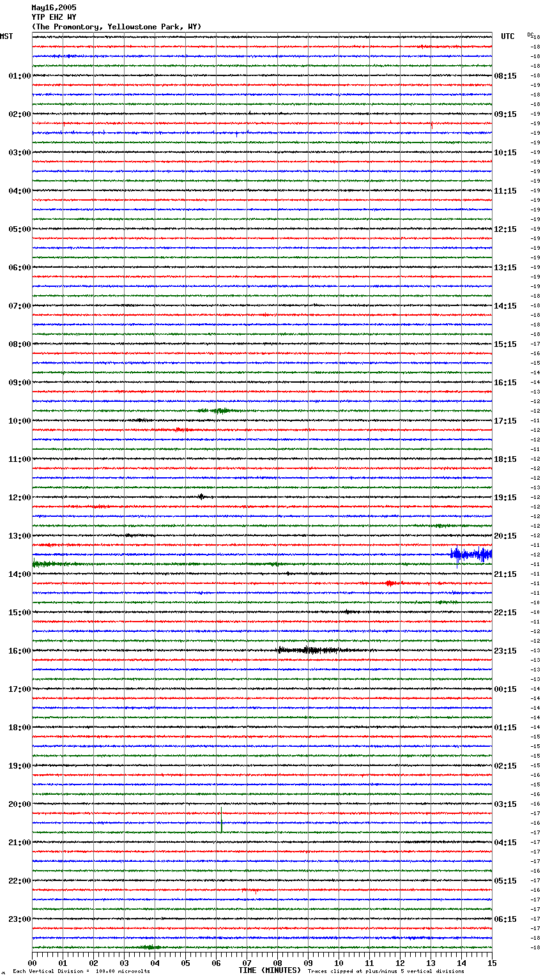The height and width of the screenshot is (980, 543).
Task: Click the 20:15 UTC time label
Action: coord(505,536)
